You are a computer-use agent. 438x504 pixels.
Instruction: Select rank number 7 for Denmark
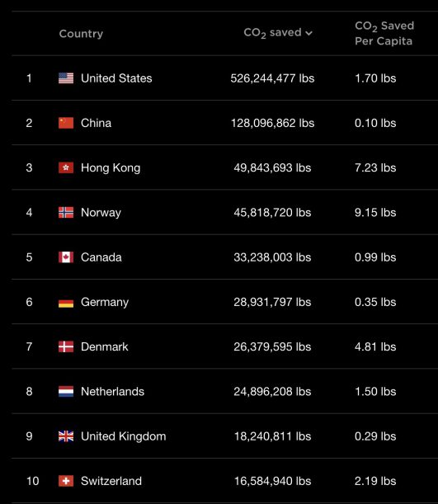29,346
